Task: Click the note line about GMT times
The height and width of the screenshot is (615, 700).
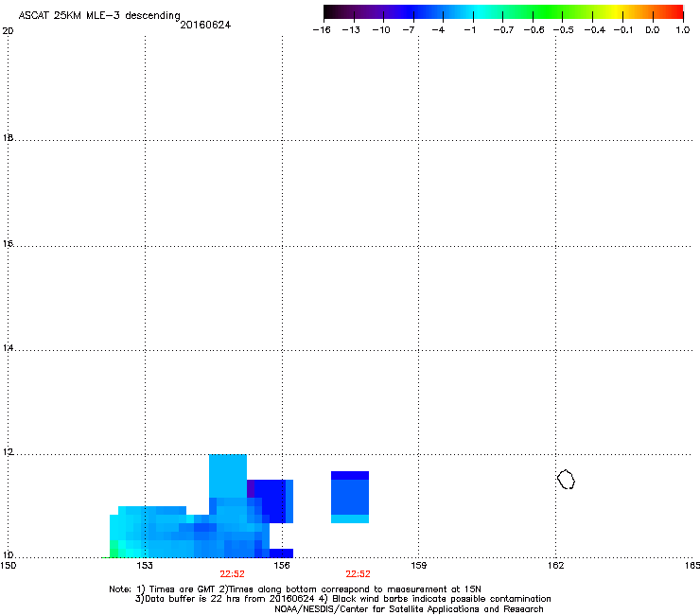Action: [295, 589]
